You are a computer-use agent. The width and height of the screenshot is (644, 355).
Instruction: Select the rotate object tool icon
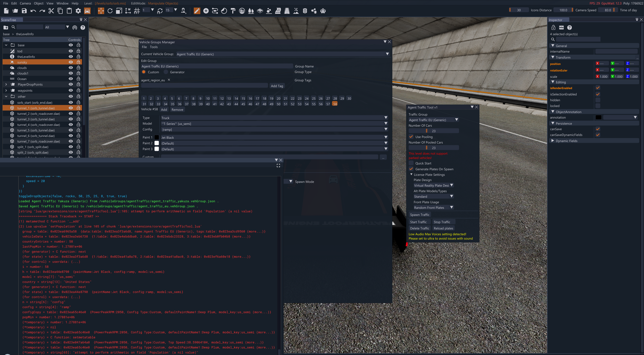110,11
